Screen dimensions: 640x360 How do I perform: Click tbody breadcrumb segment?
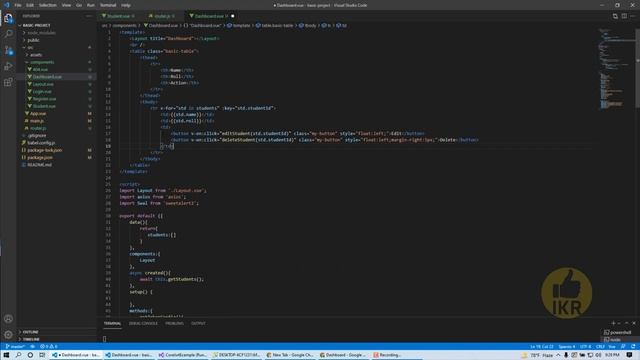click(x=308, y=25)
